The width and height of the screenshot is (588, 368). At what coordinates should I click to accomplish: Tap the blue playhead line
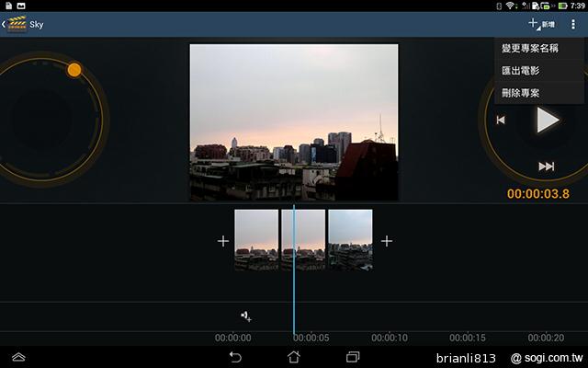[x=294, y=270]
